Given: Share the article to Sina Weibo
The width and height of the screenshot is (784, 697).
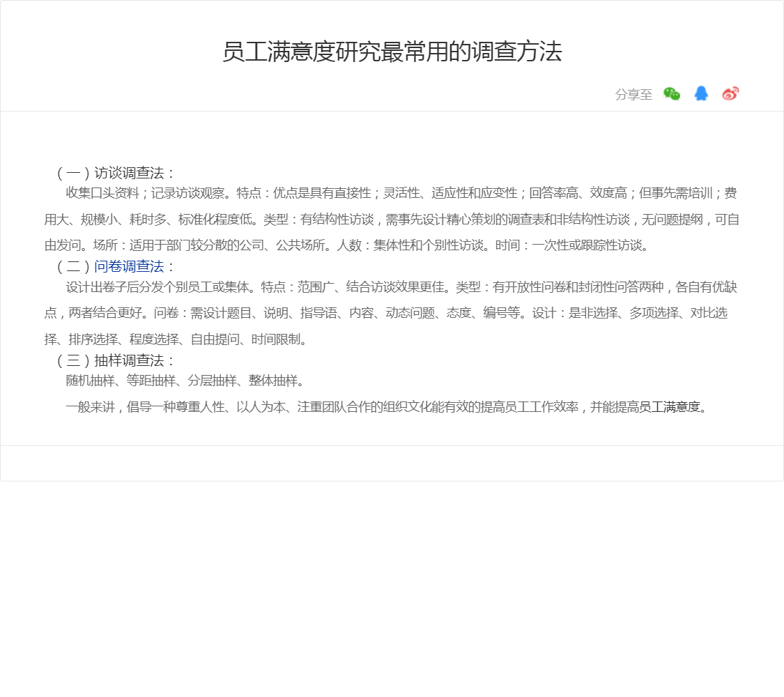Looking at the screenshot, I should [730, 93].
